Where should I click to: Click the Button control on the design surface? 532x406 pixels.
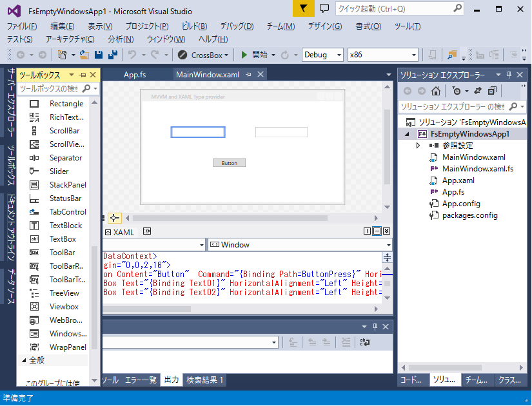click(x=230, y=163)
